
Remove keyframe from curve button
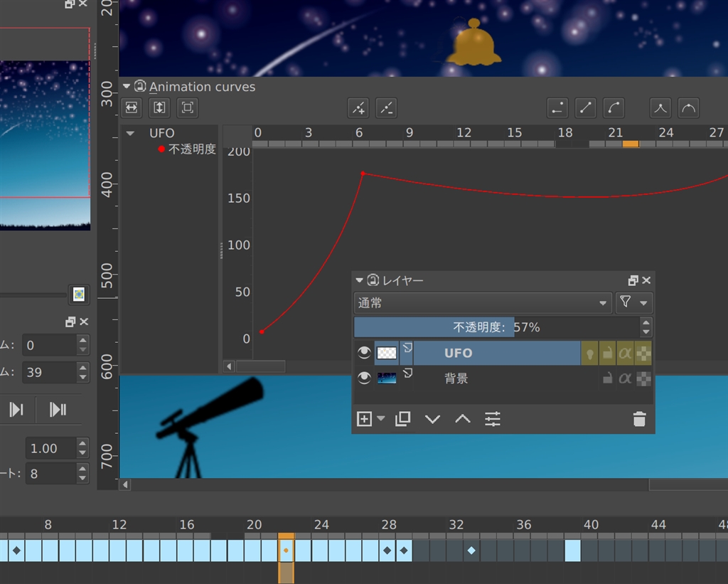(386, 108)
